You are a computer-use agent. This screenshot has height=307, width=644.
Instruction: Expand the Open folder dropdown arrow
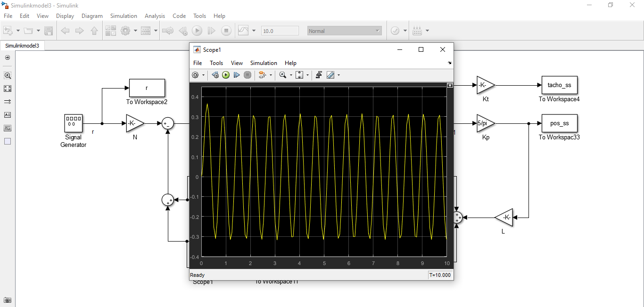click(x=38, y=31)
